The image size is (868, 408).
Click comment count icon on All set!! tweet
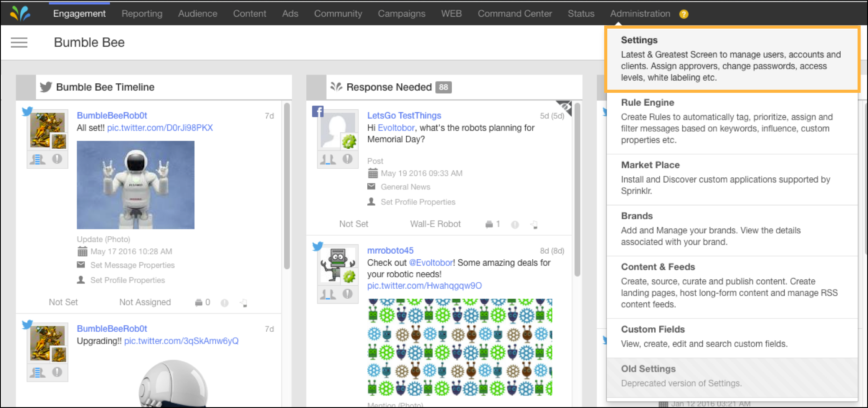tap(199, 302)
